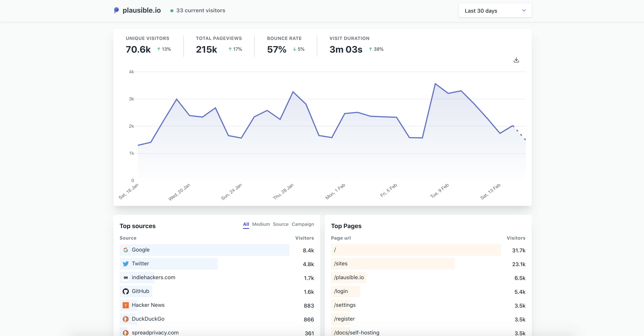Switch to the Source tab
Screen dimensions: 644x336
(281, 224)
